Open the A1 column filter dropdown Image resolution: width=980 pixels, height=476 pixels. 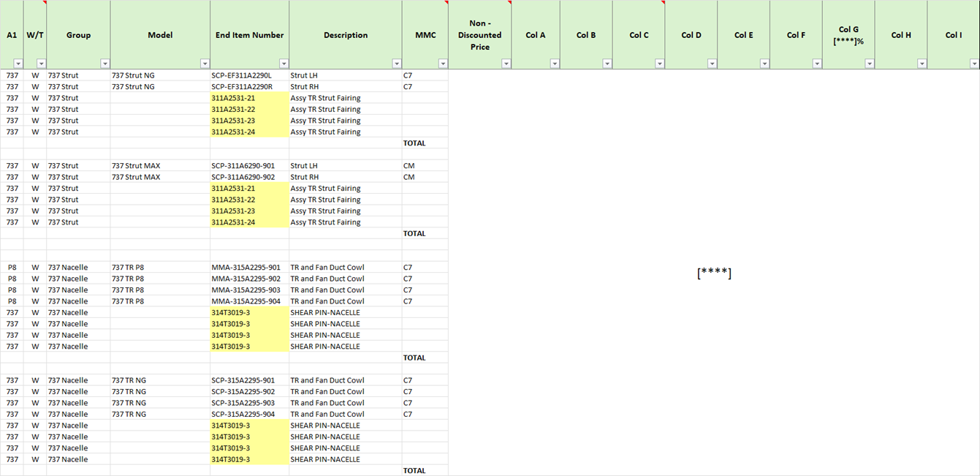coord(18,64)
